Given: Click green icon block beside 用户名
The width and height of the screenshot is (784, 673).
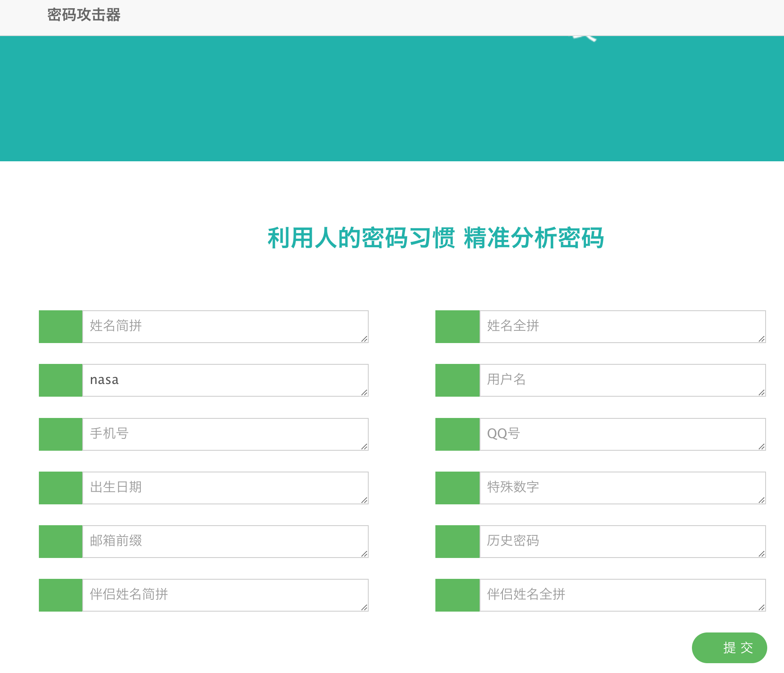Looking at the screenshot, I should 457,380.
